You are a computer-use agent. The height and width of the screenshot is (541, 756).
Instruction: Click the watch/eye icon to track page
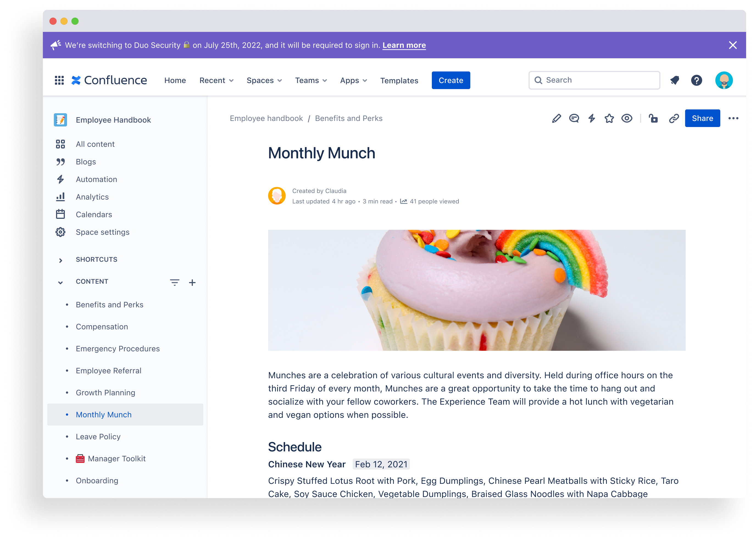pyautogui.click(x=626, y=118)
